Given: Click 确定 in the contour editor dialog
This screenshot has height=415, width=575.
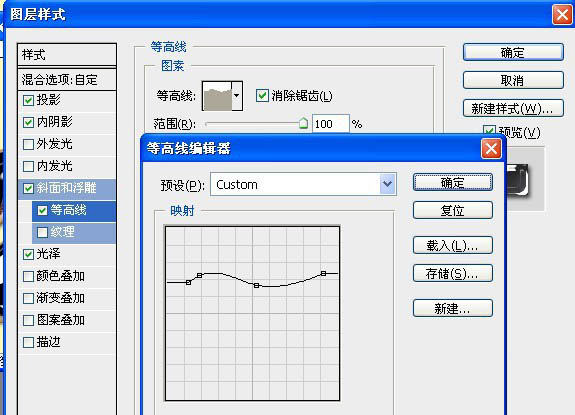Looking at the screenshot, I should click(x=453, y=182).
